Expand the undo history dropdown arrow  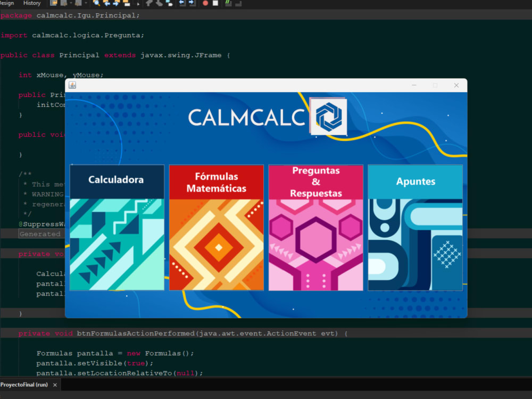70,4
